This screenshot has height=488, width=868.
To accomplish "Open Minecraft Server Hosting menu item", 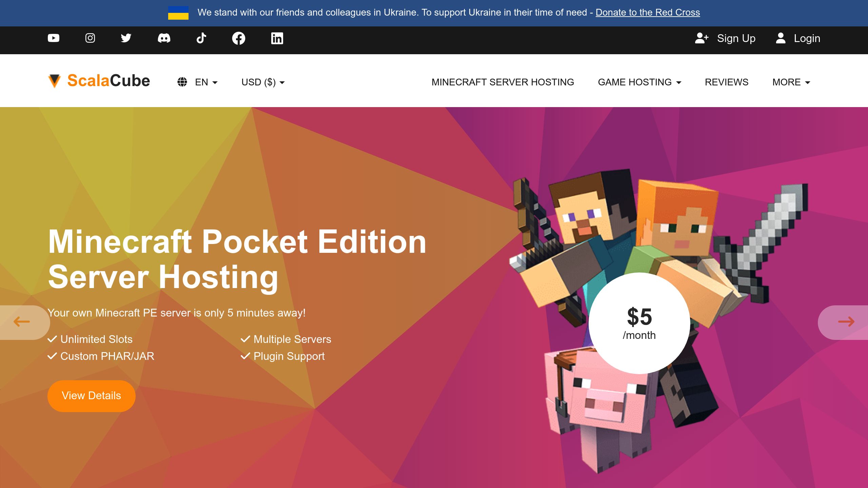I will [x=502, y=82].
